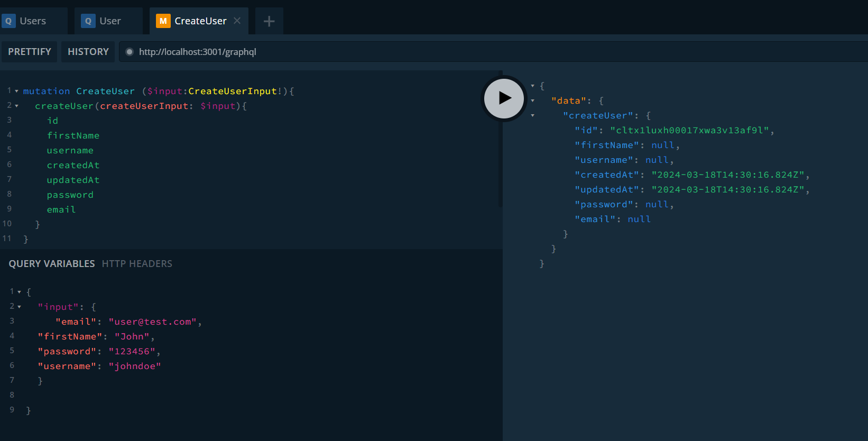Close the CreateUser tab
This screenshot has width=868, height=441.
point(237,21)
